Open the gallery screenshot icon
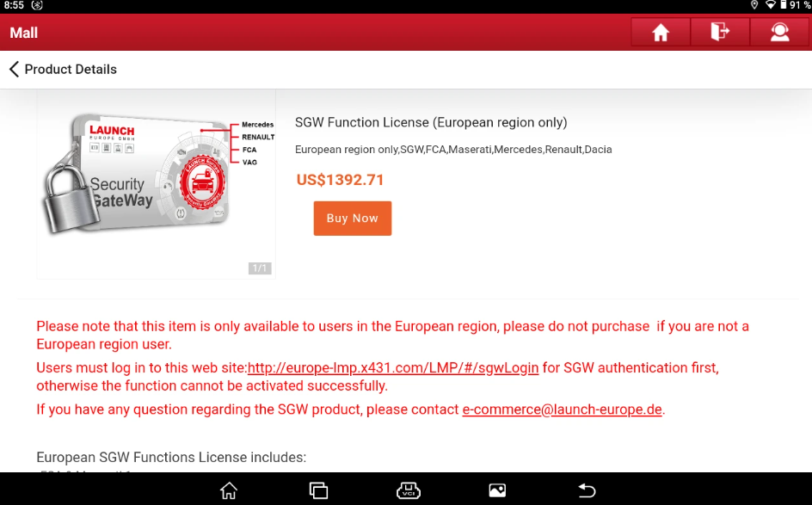The image size is (812, 505). click(x=497, y=490)
